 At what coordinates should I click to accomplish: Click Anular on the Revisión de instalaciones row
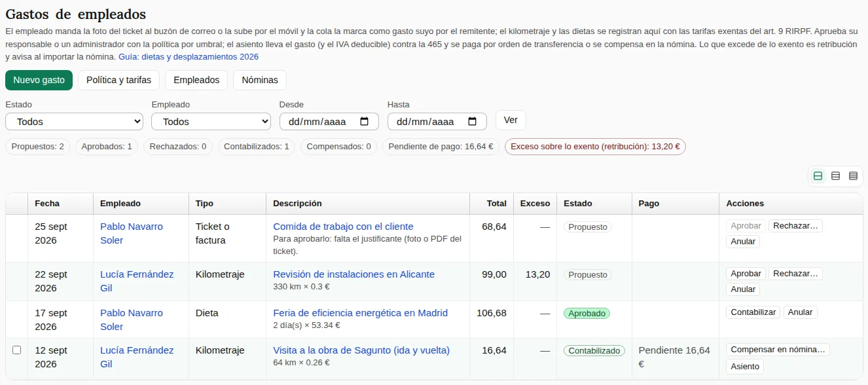(x=743, y=289)
